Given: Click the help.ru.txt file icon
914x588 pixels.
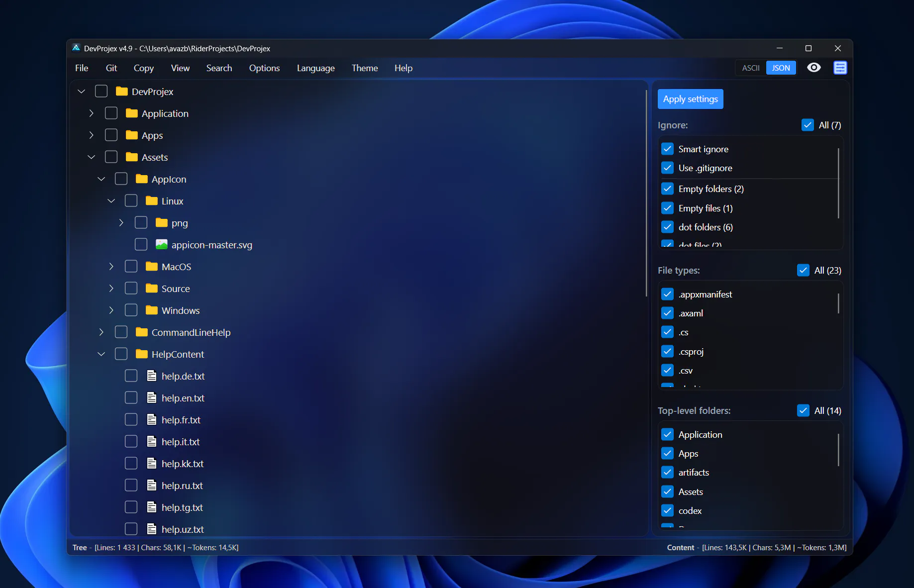Looking at the screenshot, I should point(152,485).
